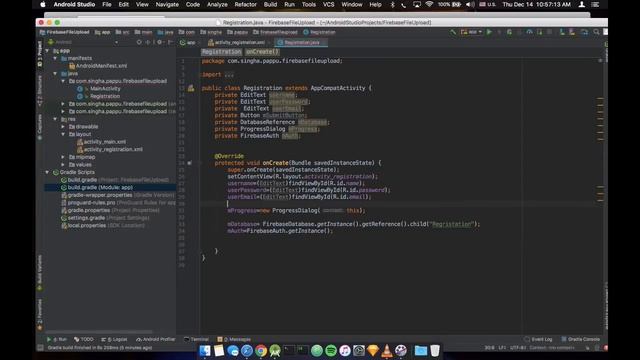The width and height of the screenshot is (640, 360).
Task: Click Registration in the code breadcrumb
Action: pos(222,52)
